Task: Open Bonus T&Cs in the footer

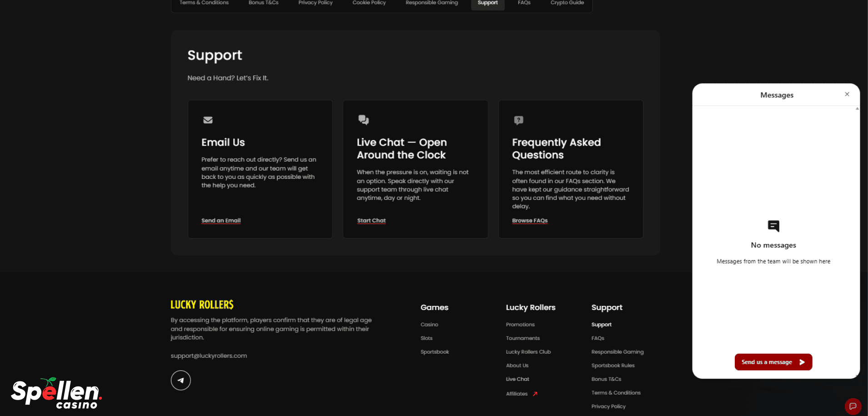Action: (607, 379)
